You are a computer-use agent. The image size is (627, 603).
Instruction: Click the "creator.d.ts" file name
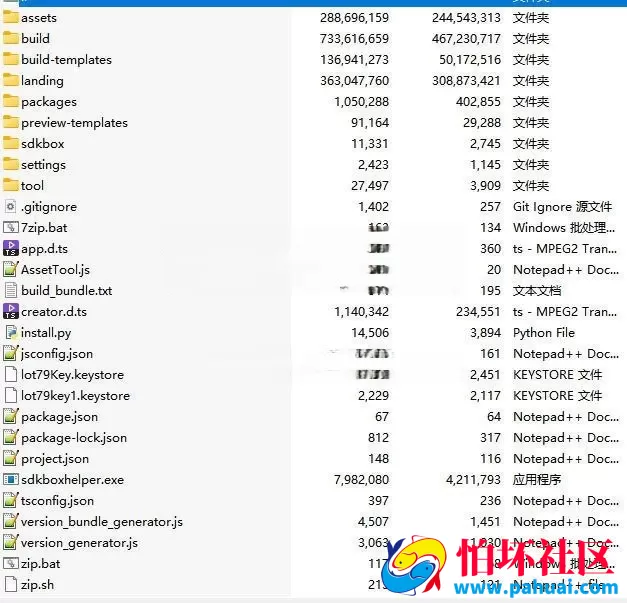54,311
